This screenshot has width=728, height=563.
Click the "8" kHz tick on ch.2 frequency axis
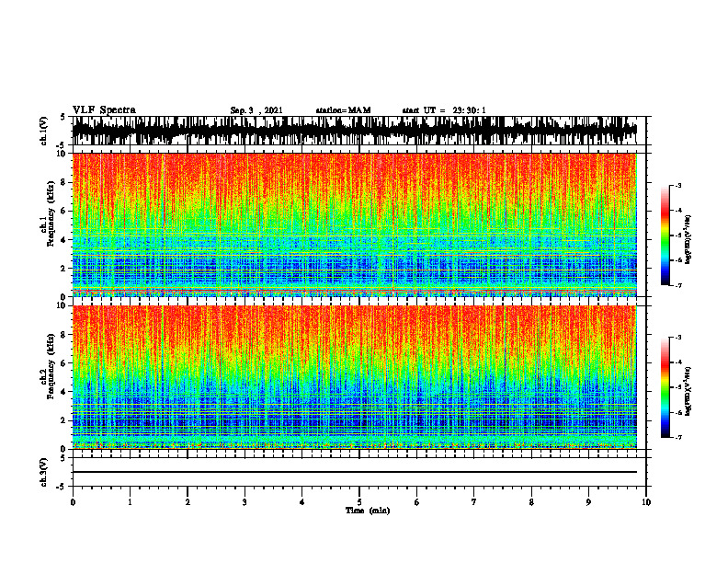point(63,335)
